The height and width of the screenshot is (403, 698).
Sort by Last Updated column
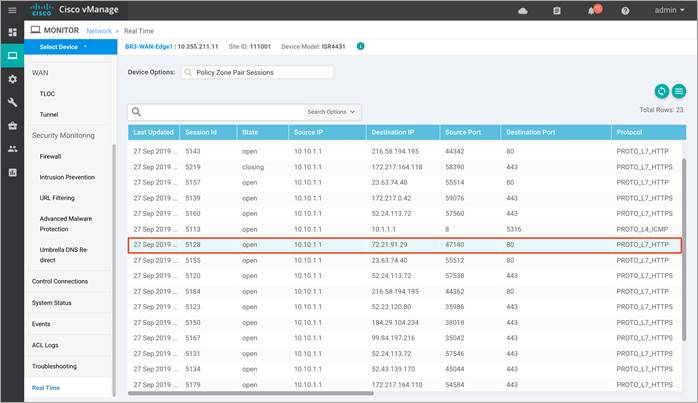coord(154,132)
